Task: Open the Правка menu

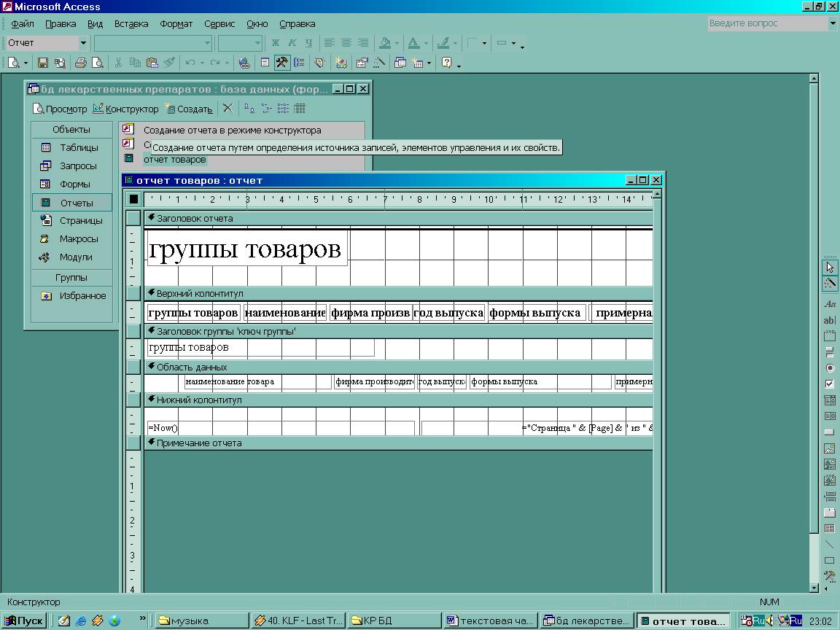Action: (x=61, y=23)
